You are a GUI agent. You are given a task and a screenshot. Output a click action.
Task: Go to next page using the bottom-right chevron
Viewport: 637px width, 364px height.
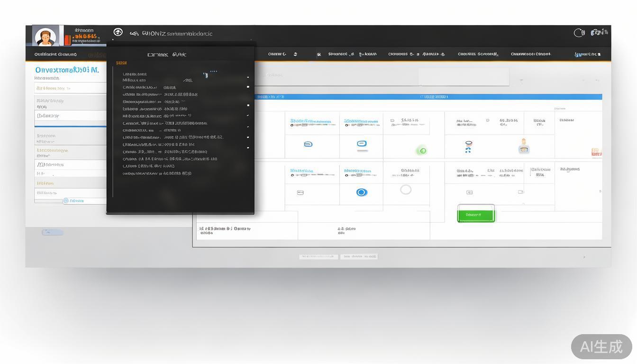584,257
